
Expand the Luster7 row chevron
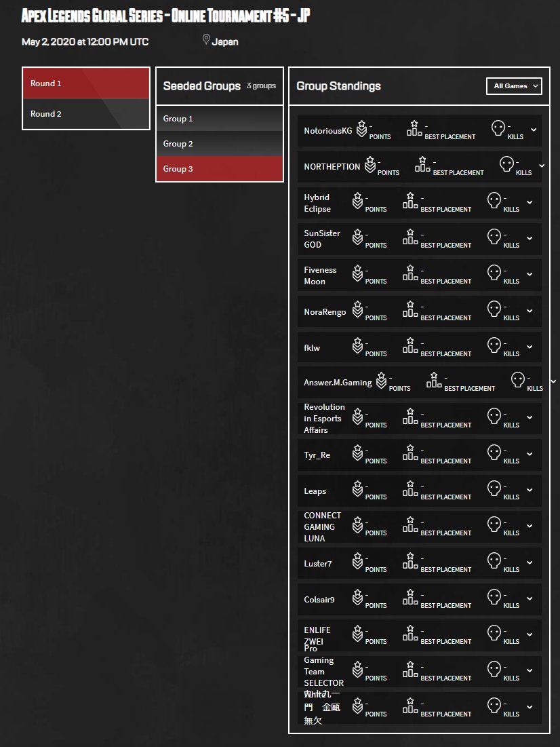(x=529, y=562)
